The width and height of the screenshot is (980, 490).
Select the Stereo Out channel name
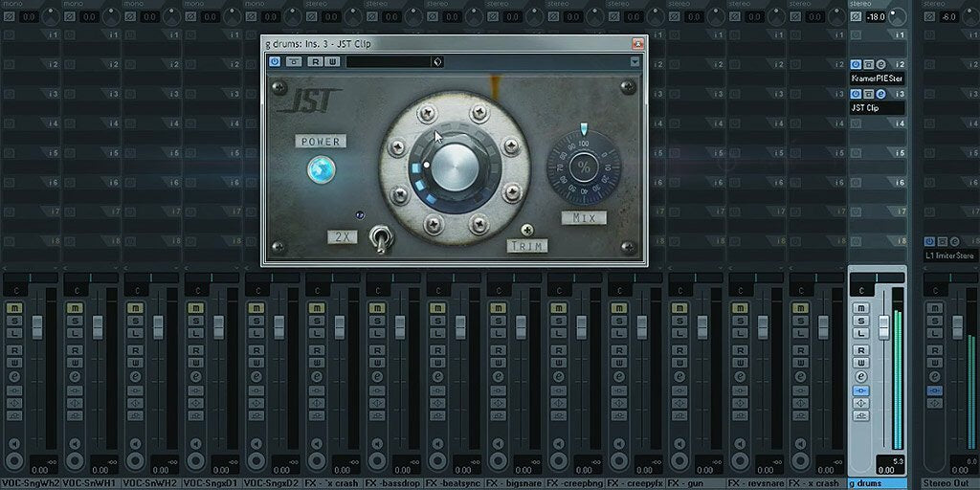pyautogui.click(x=947, y=483)
